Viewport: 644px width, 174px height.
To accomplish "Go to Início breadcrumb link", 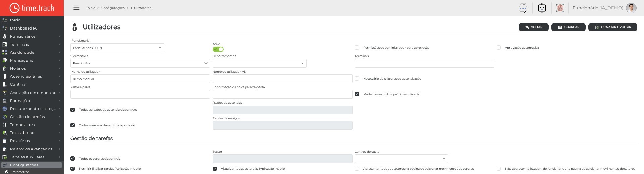I will tap(91, 8).
